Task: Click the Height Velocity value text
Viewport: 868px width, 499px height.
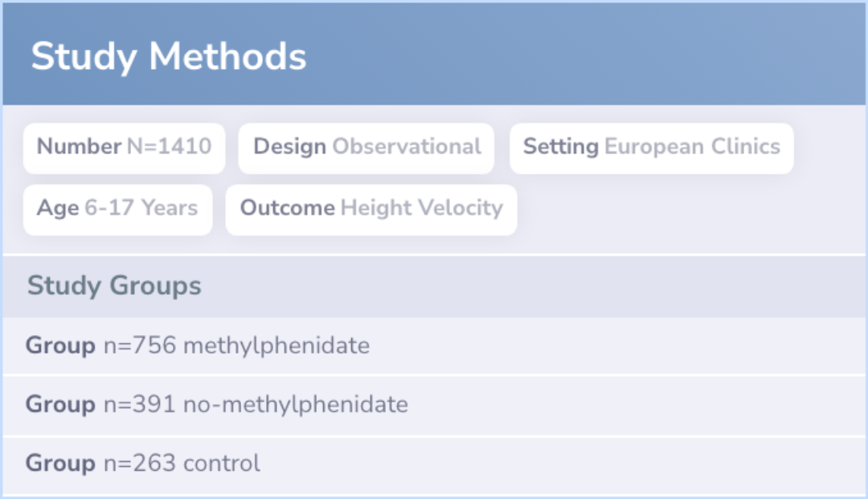Action: point(422,208)
